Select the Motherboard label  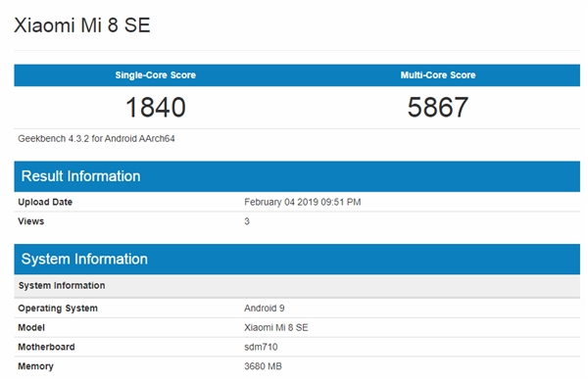click(x=46, y=347)
